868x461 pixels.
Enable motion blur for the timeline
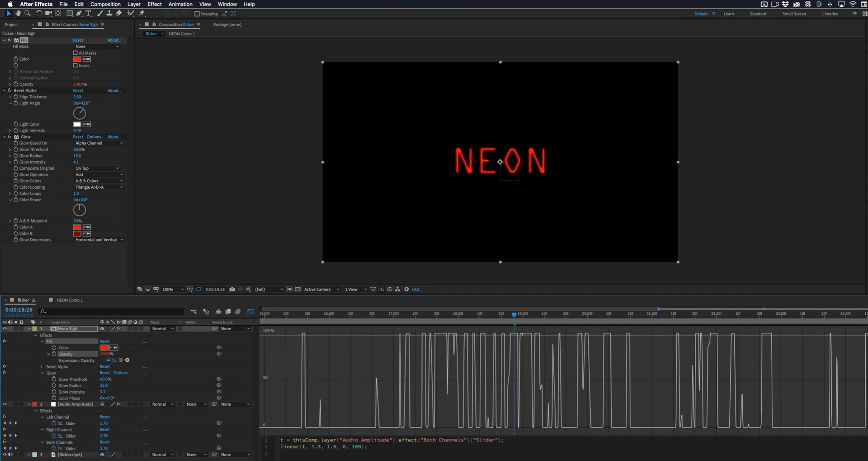pyautogui.click(x=238, y=312)
